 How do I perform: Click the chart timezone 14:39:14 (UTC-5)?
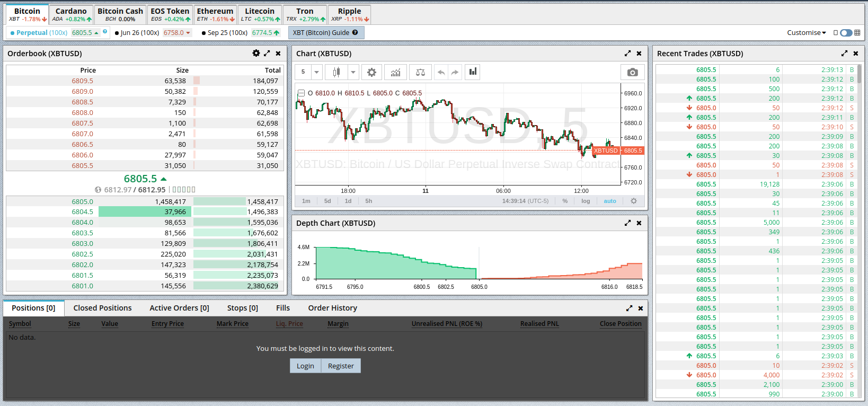pos(525,201)
